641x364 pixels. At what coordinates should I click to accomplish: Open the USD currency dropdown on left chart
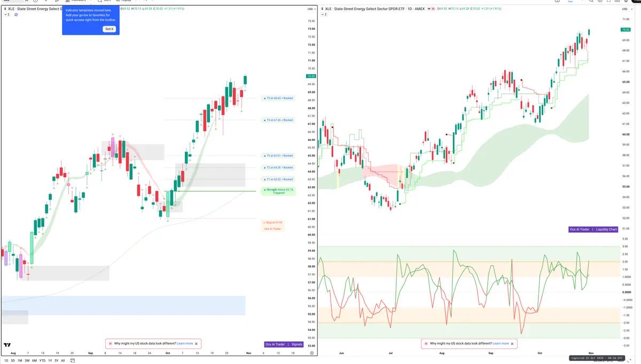(310, 9)
